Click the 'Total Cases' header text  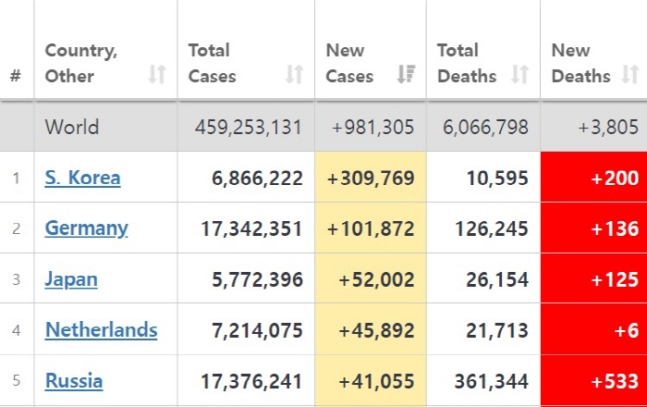pyautogui.click(x=212, y=63)
